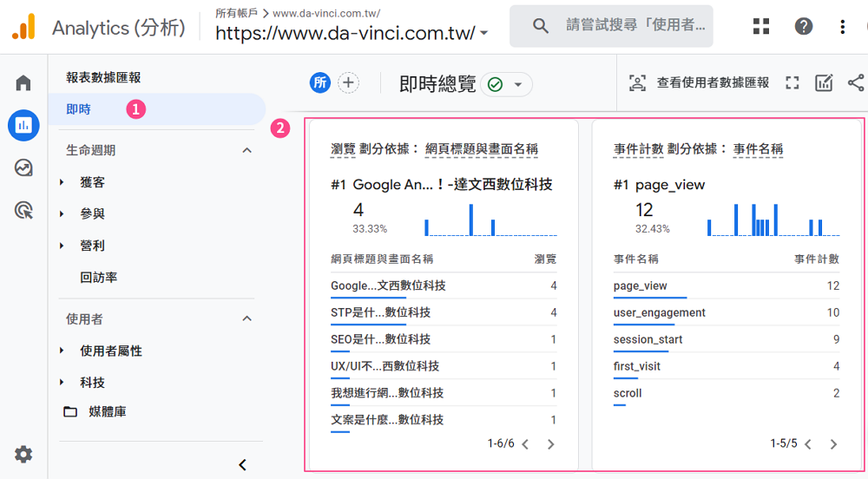868x479 pixels.
Task: Change the 事件名稱 dimension selector
Action: (x=758, y=148)
